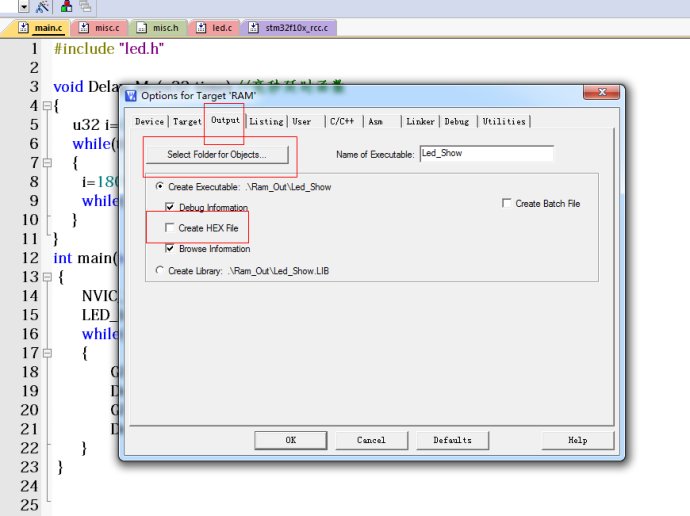Enable the Create HEX File checkbox
This screenshot has height=516, width=690.
click(169, 229)
